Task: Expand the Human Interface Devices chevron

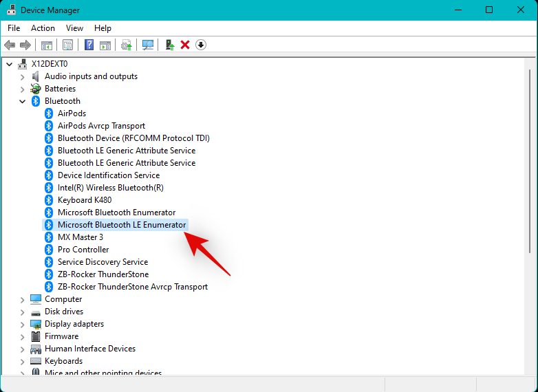Action: (22, 349)
